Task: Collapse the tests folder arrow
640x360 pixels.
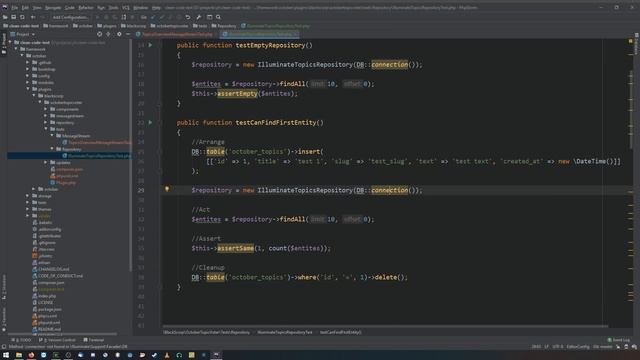Action: [x=46, y=129]
